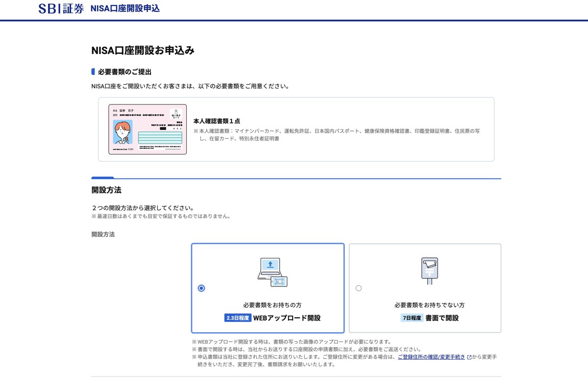Click 書面で開設 label text
Image resolution: width=588 pixels, height=383 pixels.
tap(442, 318)
